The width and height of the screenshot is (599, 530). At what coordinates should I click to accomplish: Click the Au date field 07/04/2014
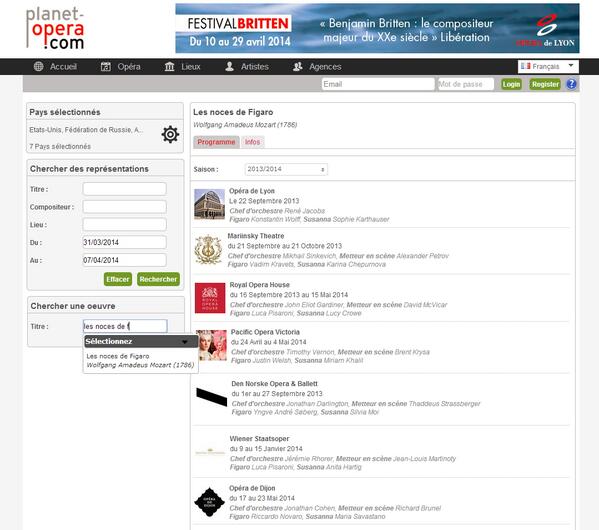[125, 260]
